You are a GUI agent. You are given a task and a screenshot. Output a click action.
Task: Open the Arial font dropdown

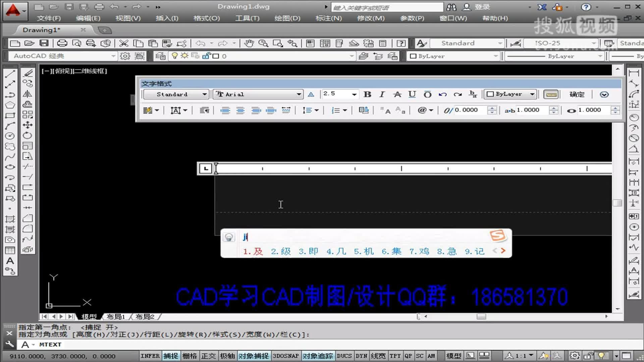click(299, 94)
